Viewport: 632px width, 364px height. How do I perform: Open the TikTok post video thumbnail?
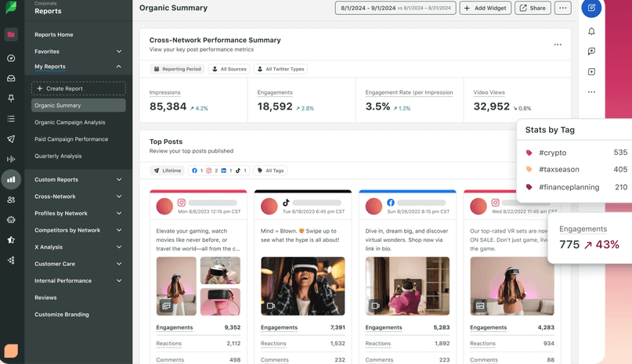(x=303, y=287)
